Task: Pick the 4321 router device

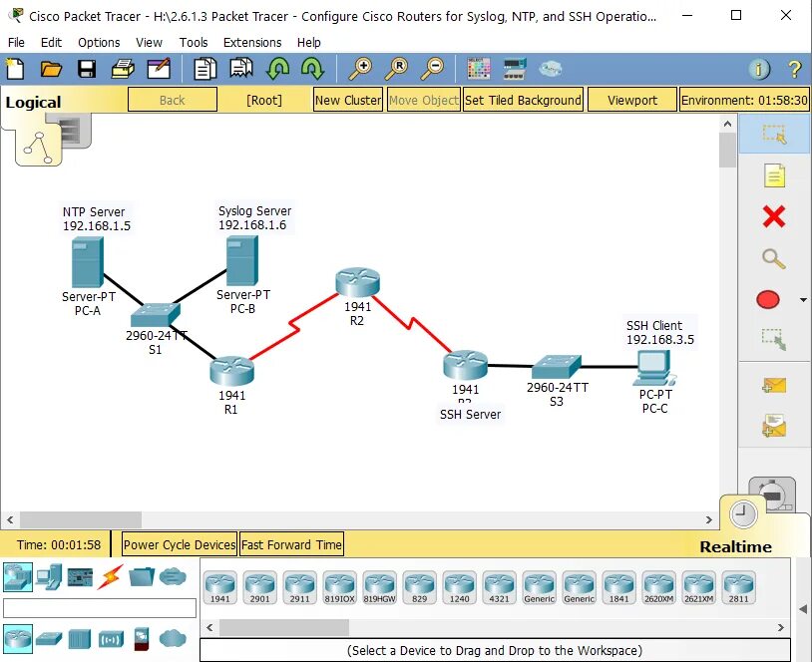Action: tap(499, 587)
